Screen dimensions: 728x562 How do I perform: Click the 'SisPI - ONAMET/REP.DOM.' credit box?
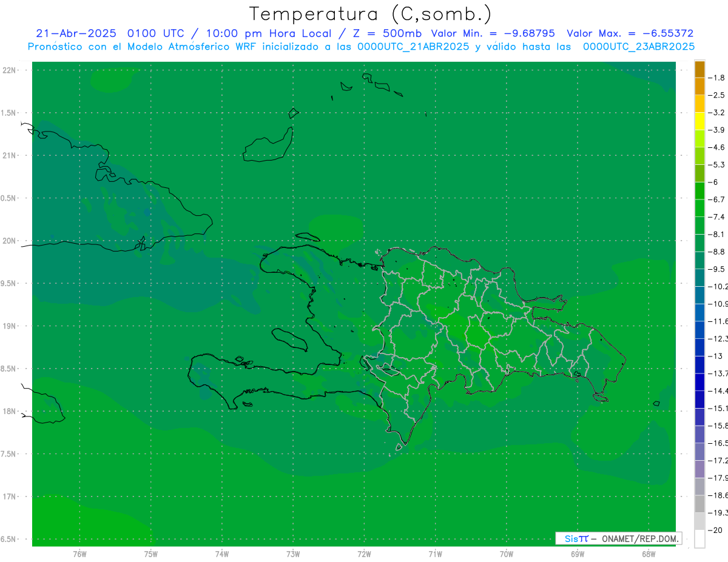[x=618, y=538]
